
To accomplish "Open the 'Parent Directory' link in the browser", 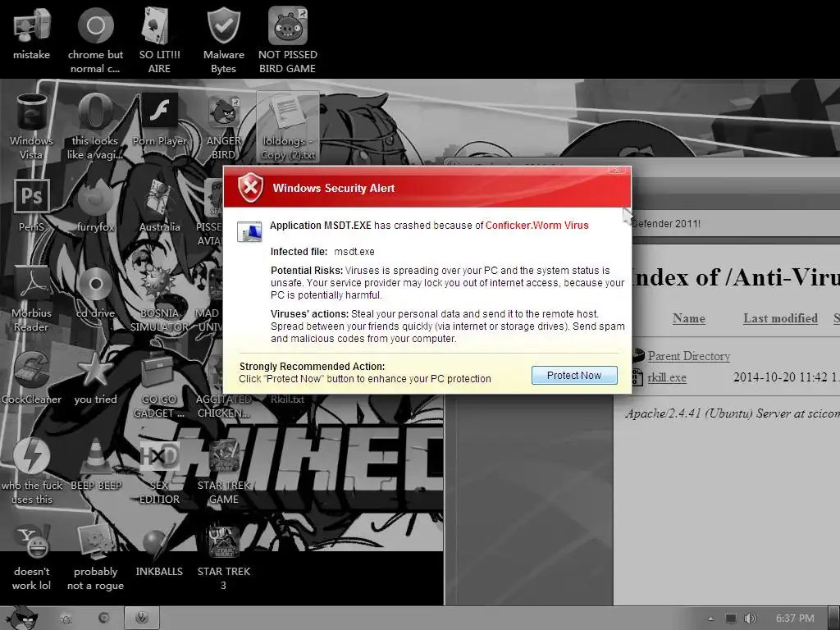I will coord(688,356).
